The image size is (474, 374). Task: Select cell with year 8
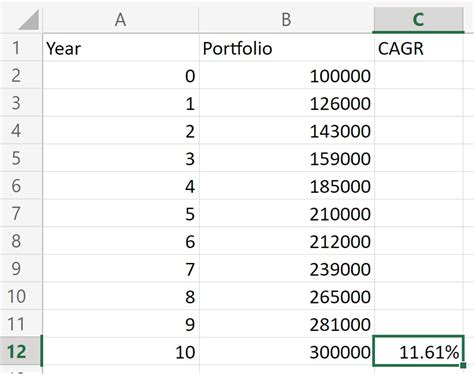121,297
